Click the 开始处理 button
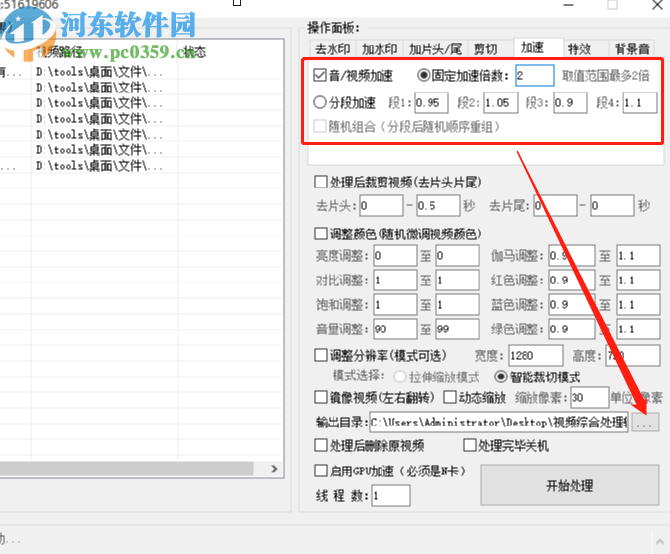The height and width of the screenshot is (554, 670). click(570, 485)
